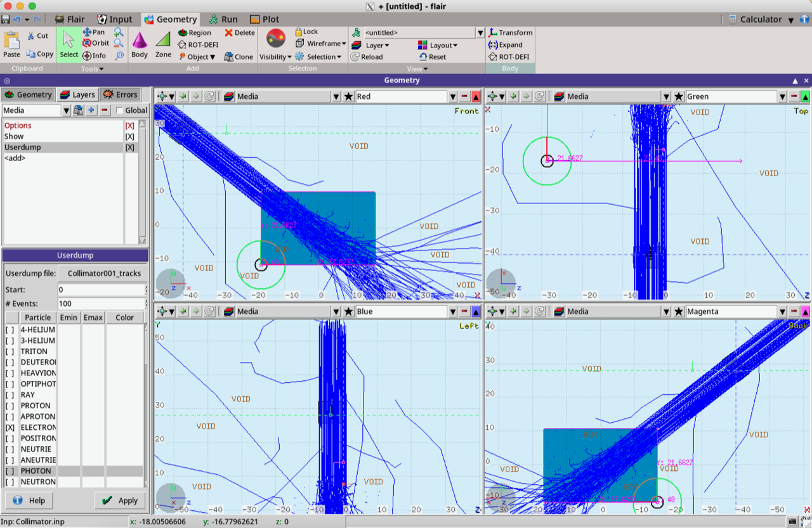The width and height of the screenshot is (812, 528).
Task: Toggle the Show layer [X] mark
Action: 130,136
